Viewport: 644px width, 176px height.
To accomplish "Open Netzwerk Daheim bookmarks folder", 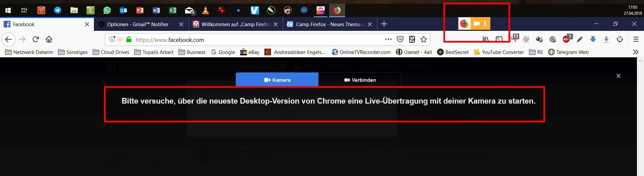I will pyautogui.click(x=29, y=52).
